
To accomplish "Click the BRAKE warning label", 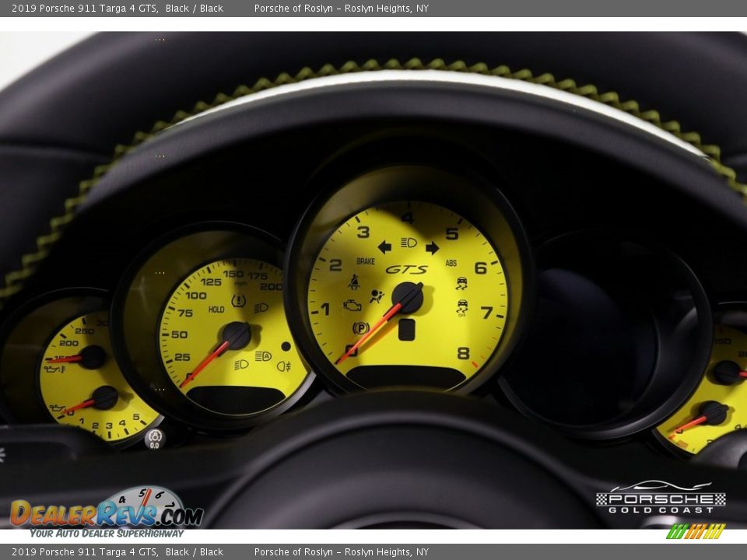I will [366, 261].
